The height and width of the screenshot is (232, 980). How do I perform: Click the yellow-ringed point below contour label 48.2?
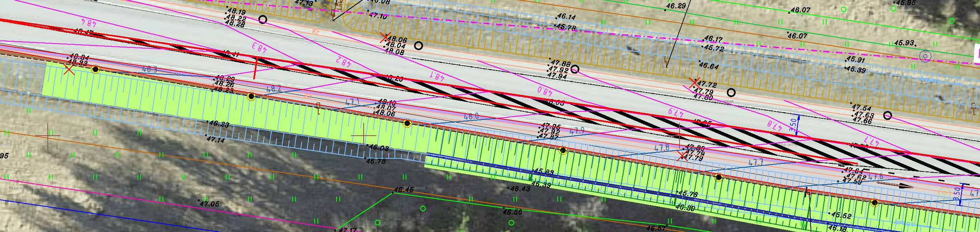point(251,96)
